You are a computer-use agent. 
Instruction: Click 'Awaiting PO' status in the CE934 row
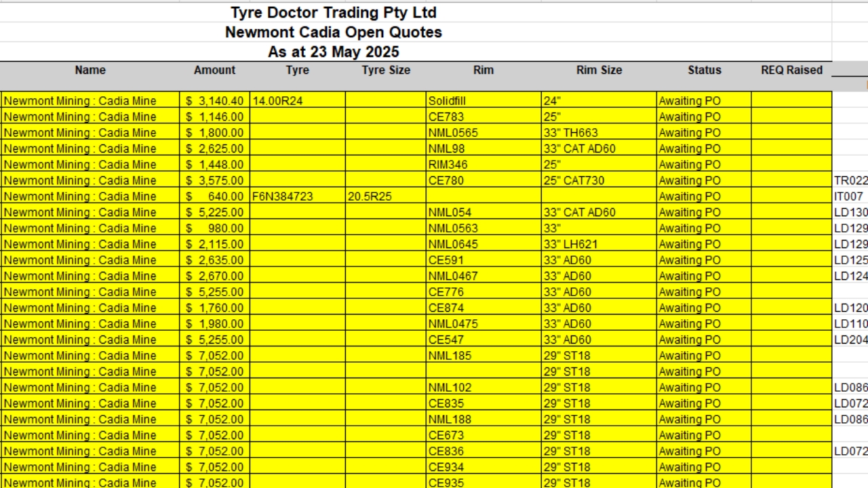[x=705, y=467]
